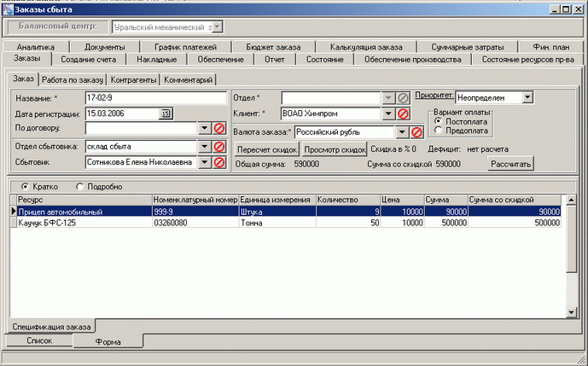The width and height of the screenshot is (588, 366).
Task: Open the Отдел dropdown arrow
Action: click(388, 98)
